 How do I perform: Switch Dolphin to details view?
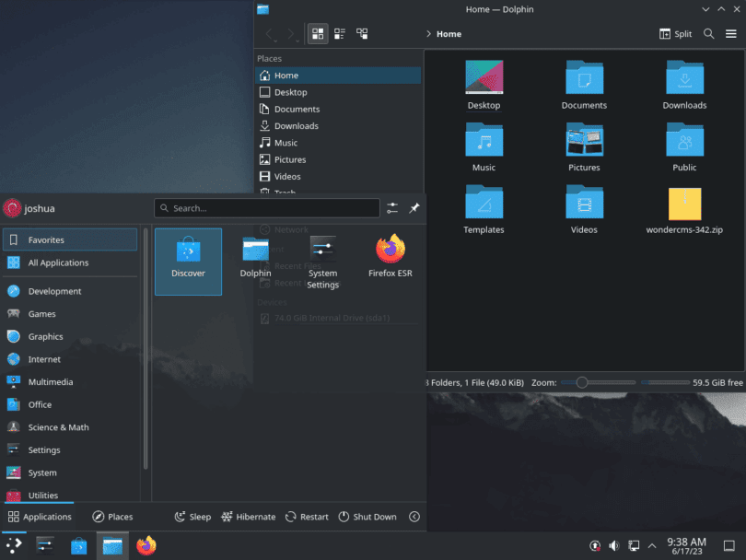click(339, 33)
